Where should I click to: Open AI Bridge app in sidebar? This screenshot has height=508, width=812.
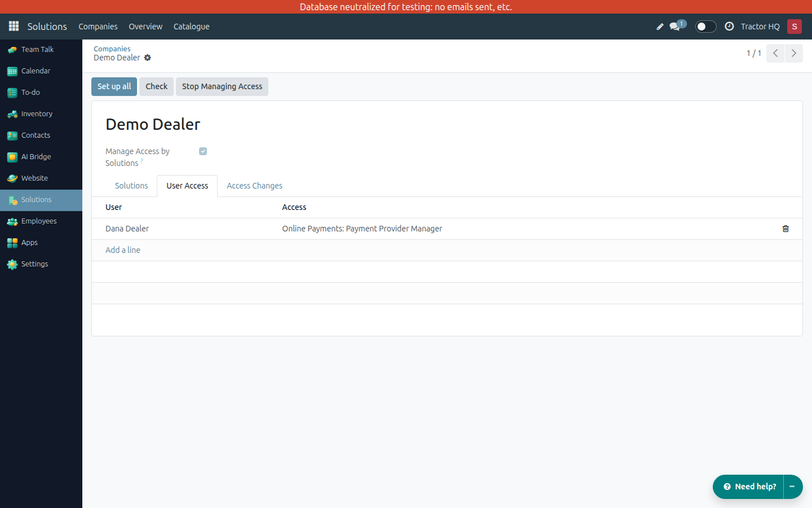point(41,157)
